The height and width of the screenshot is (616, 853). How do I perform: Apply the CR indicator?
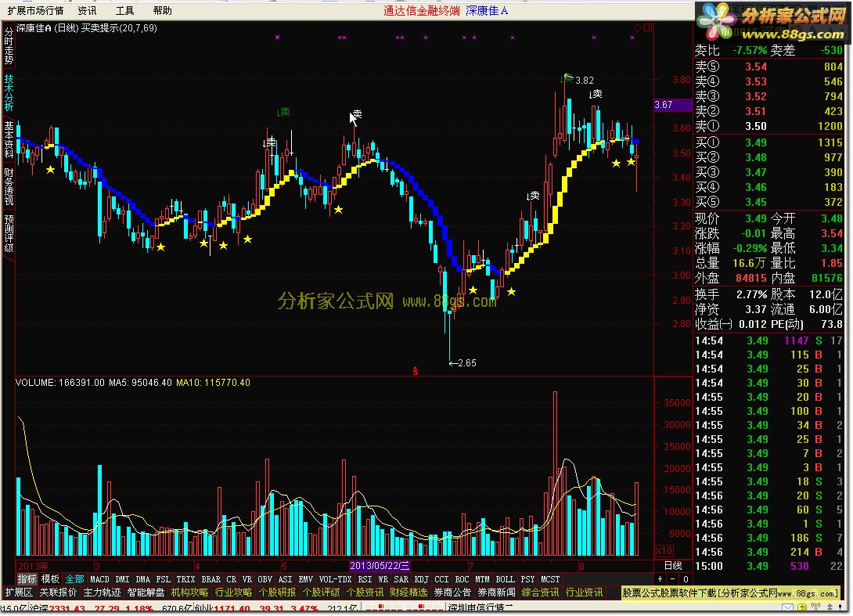click(231, 579)
